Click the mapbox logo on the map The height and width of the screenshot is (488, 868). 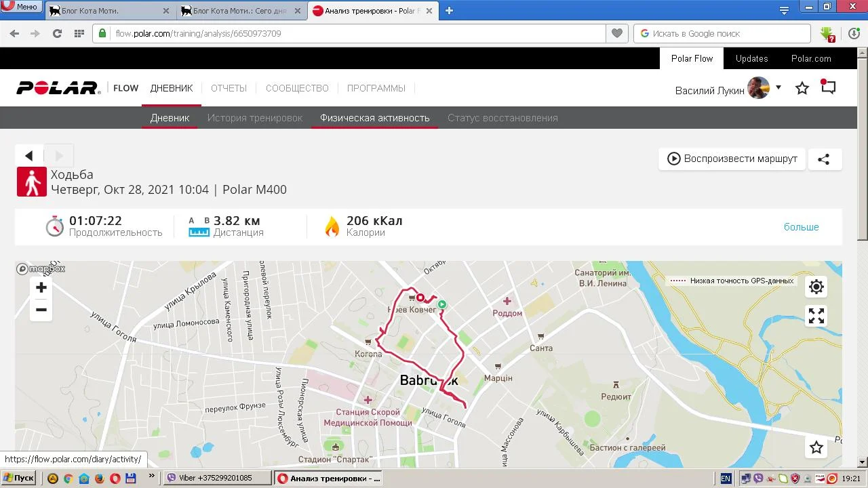click(x=41, y=269)
